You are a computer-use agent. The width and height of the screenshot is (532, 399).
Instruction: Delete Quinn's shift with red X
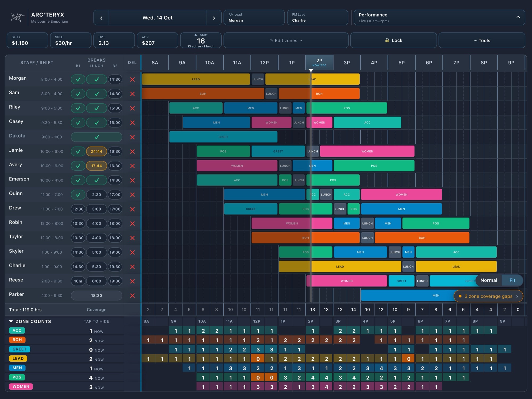point(132,195)
